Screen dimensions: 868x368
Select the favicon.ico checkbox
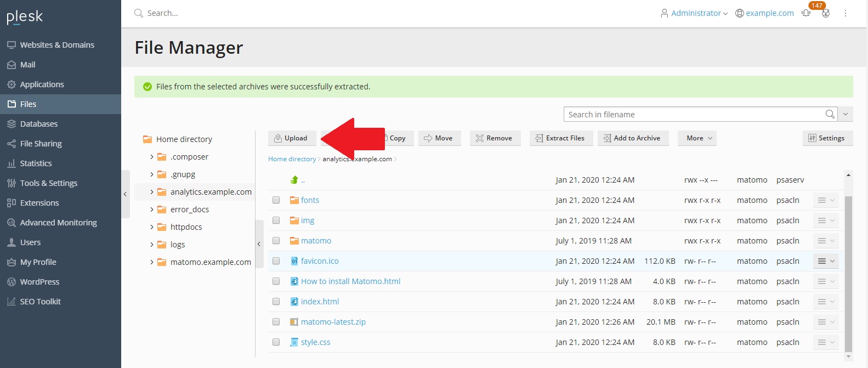[276, 261]
